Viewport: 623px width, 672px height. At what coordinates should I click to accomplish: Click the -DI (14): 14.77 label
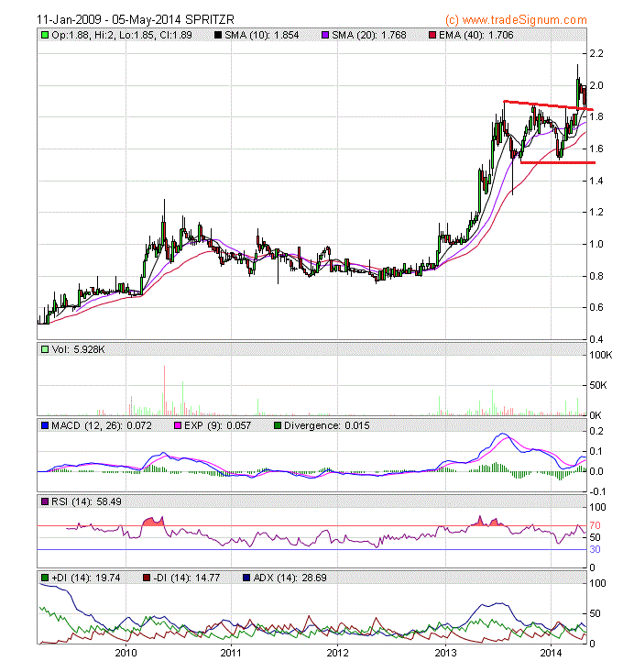tap(186, 578)
